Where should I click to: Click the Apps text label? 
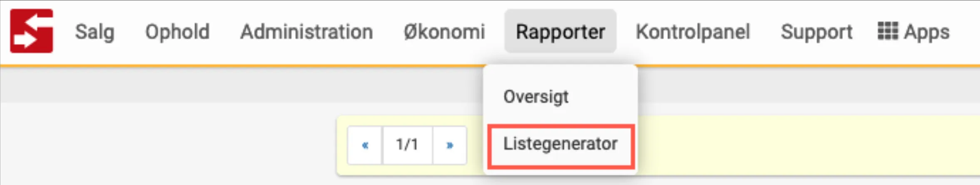pos(927,32)
